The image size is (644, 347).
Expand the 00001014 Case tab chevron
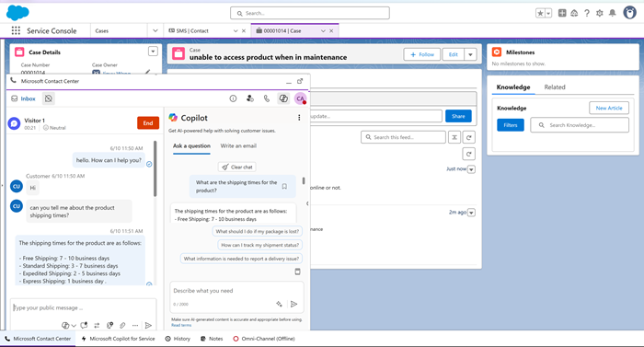coord(323,31)
